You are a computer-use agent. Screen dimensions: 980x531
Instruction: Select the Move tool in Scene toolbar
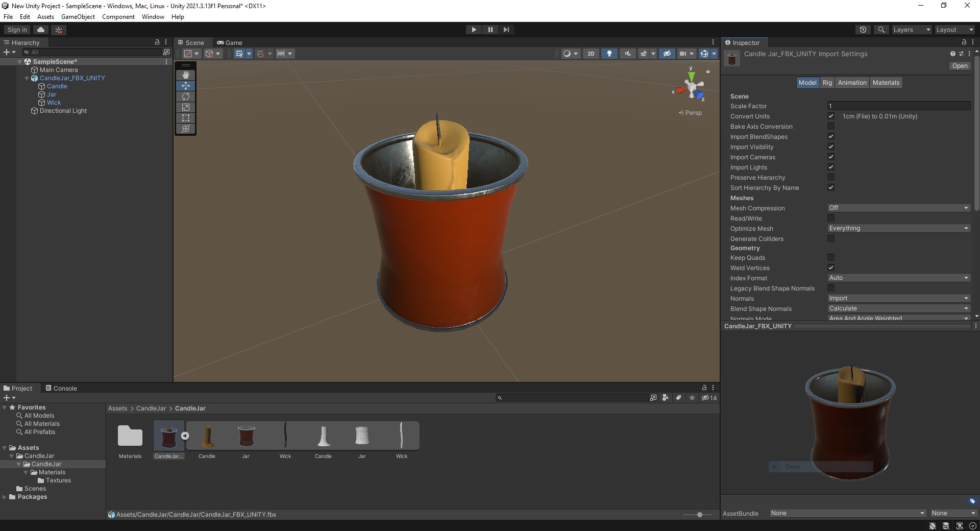click(x=186, y=86)
